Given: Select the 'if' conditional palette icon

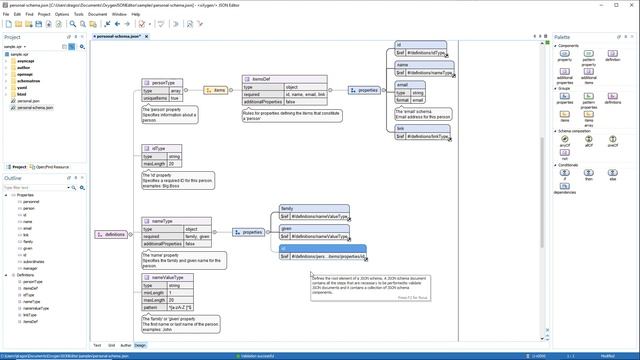Looking at the screenshot, I should [564, 173].
